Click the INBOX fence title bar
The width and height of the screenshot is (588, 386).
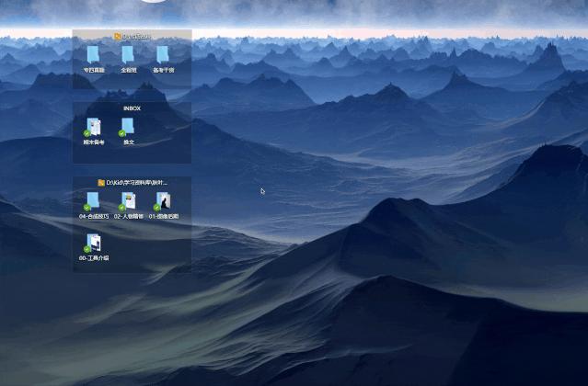[x=132, y=108]
